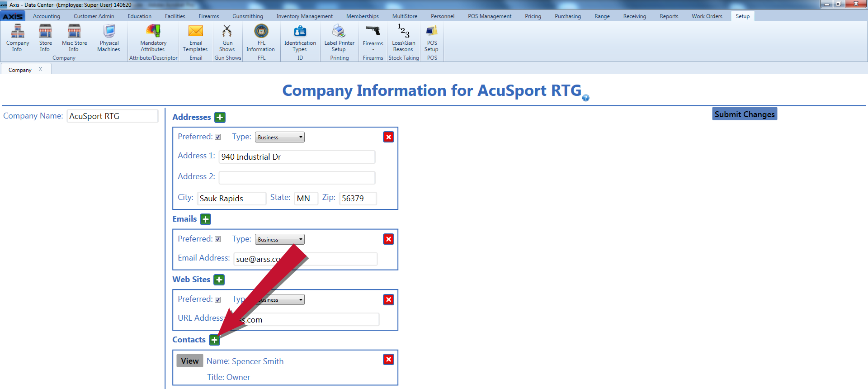Open address Type dropdown
868x389 pixels.
(280, 137)
